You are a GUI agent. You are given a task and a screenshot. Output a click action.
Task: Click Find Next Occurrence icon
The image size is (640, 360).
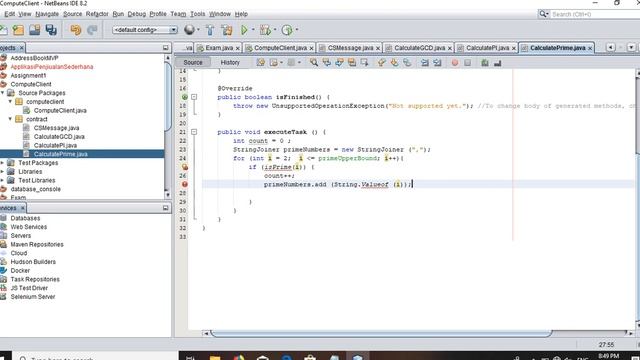339,62
